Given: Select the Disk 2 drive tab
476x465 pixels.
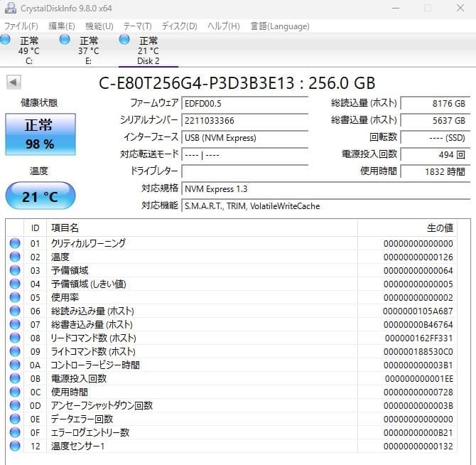Looking at the screenshot, I should click(148, 50).
